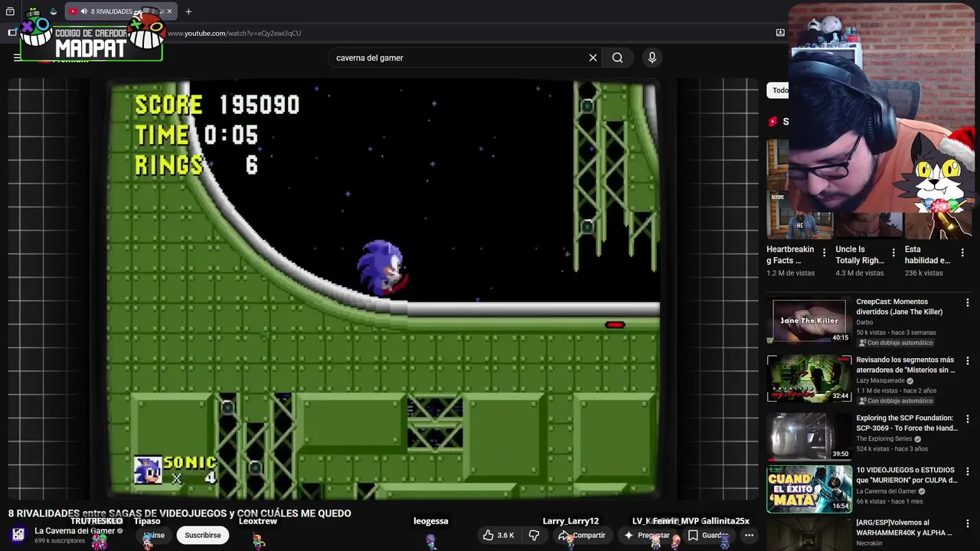The width and height of the screenshot is (980, 551).
Task: Open the Warhammer40K video thumbnail
Action: (x=809, y=534)
